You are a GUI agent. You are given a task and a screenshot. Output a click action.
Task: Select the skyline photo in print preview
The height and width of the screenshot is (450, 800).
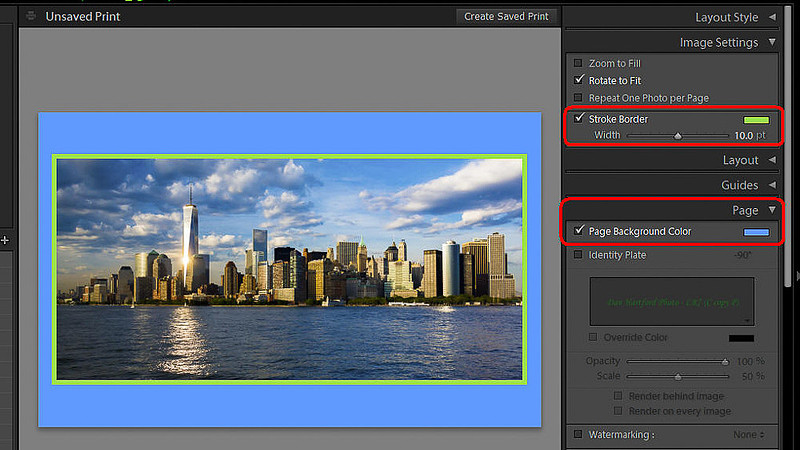289,269
